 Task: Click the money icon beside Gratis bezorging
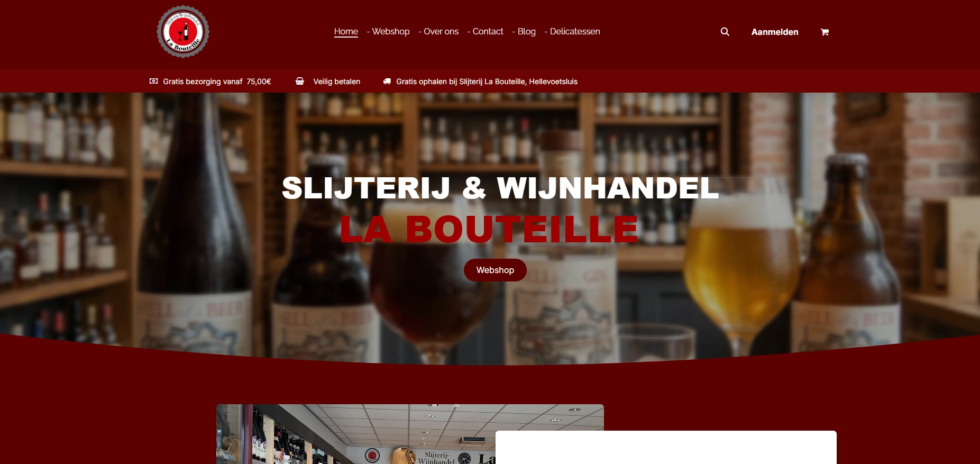[153, 81]
